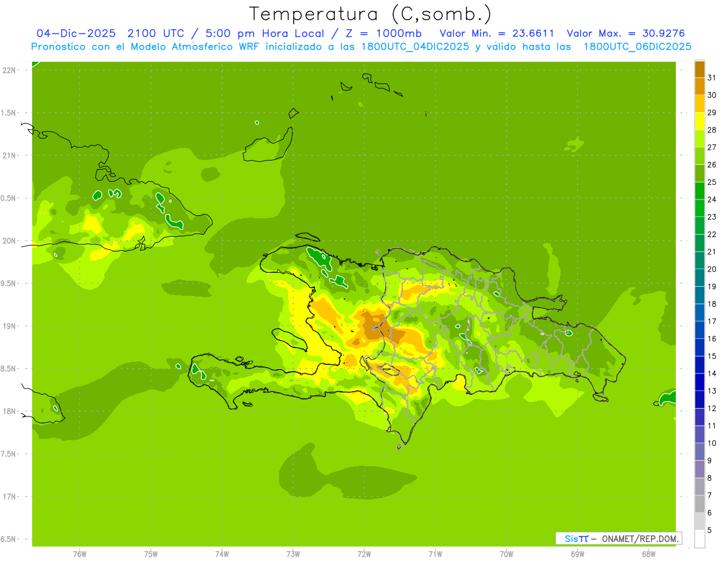Viewport: 728px width, 562px height.
Task: Click the '69W' longitude label
Action: coord(578,554)
